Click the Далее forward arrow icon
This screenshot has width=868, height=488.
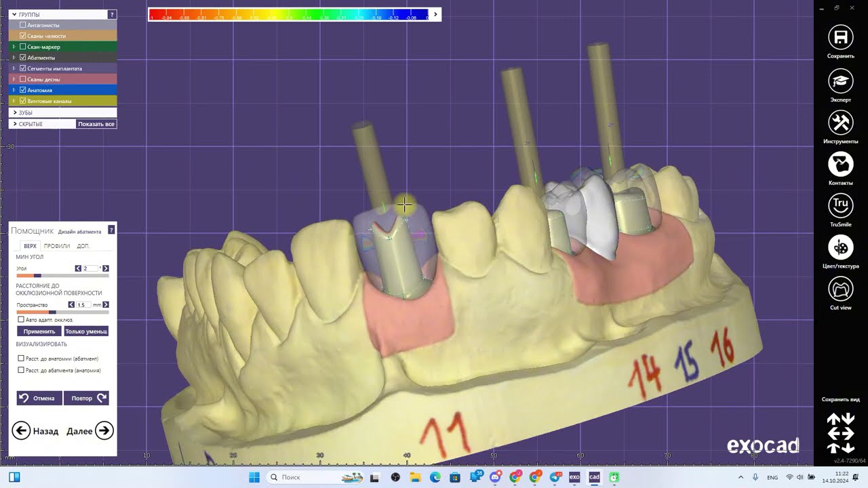(104, 430)
